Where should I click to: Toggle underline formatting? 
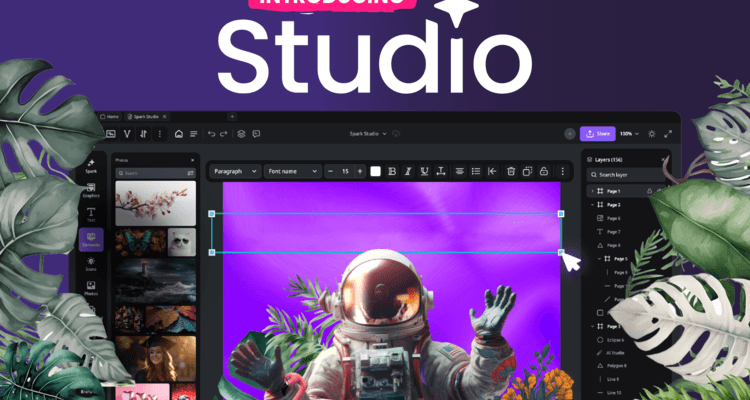coord(424,171)
